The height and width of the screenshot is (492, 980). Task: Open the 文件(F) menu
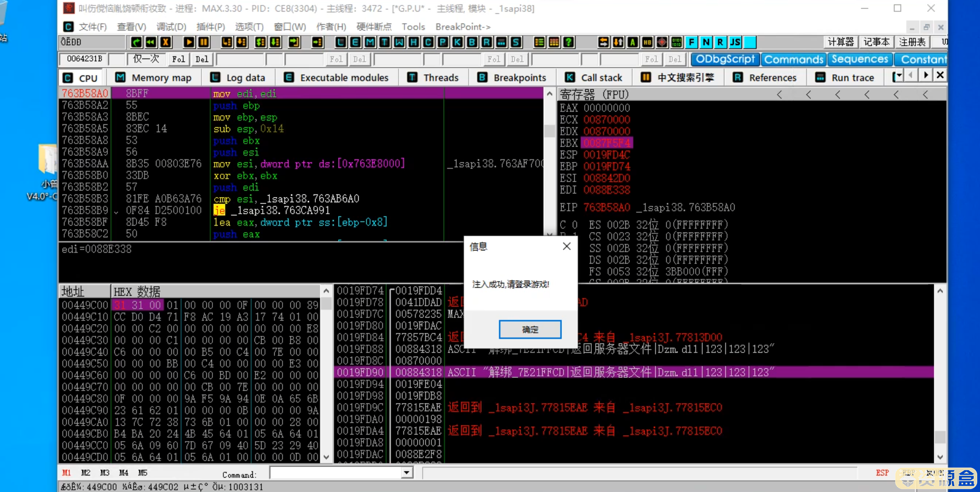pyautogui.click(x=92, y=27)
